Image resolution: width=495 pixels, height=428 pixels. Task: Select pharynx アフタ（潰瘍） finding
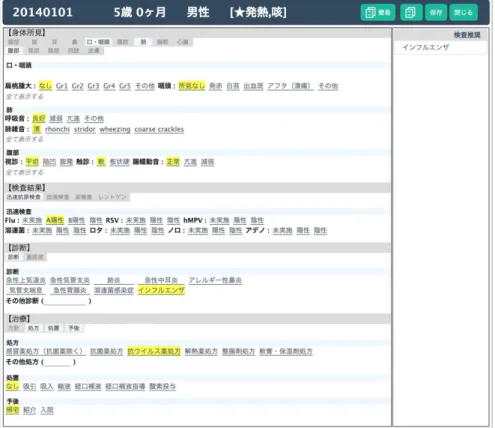(290, 86)
